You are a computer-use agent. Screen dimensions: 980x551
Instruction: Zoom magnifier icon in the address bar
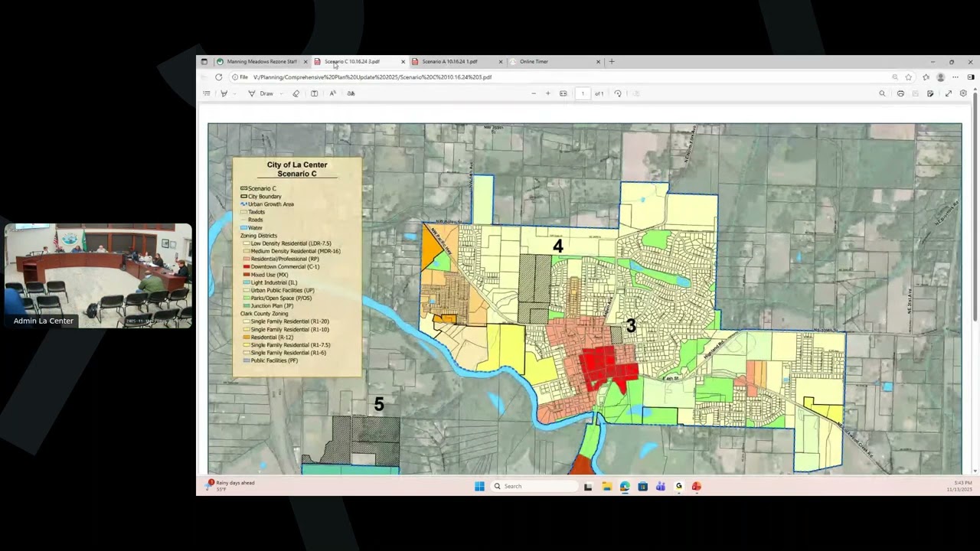[895, 77]
